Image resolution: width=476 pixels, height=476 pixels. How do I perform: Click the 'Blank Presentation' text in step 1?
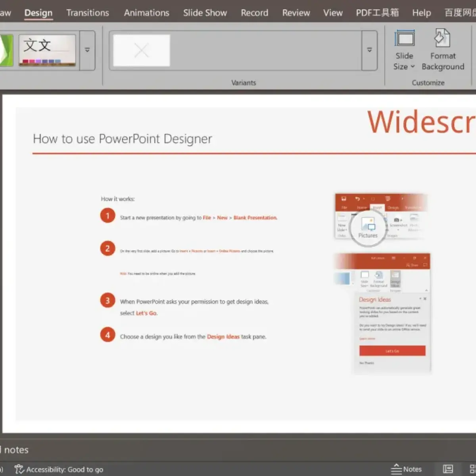[x=255, y=218]
